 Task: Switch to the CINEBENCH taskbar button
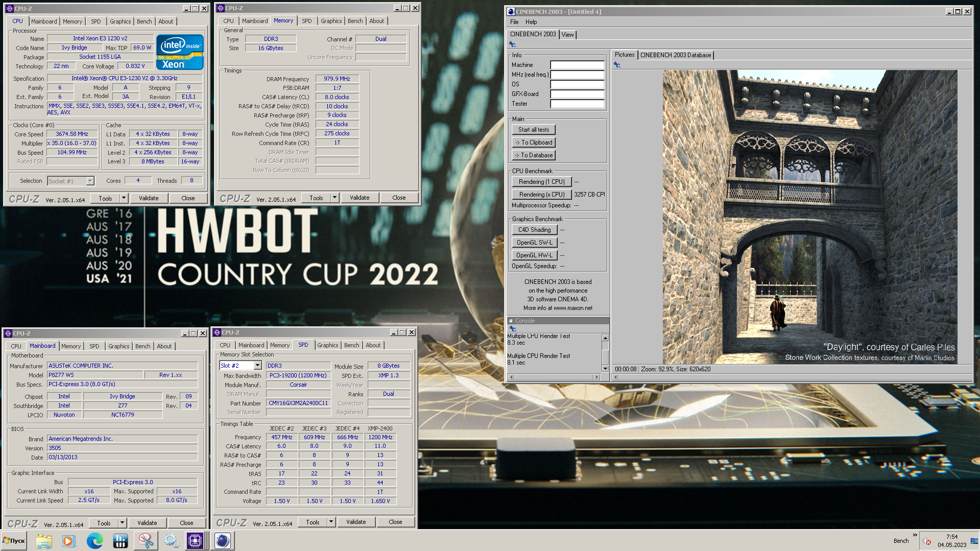pos(223,541)
